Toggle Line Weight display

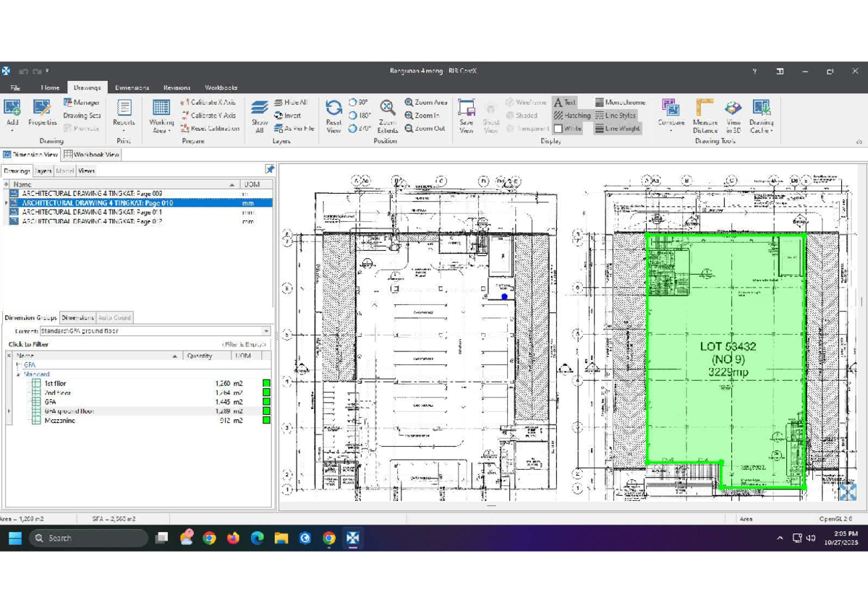(x=618, y=129)
